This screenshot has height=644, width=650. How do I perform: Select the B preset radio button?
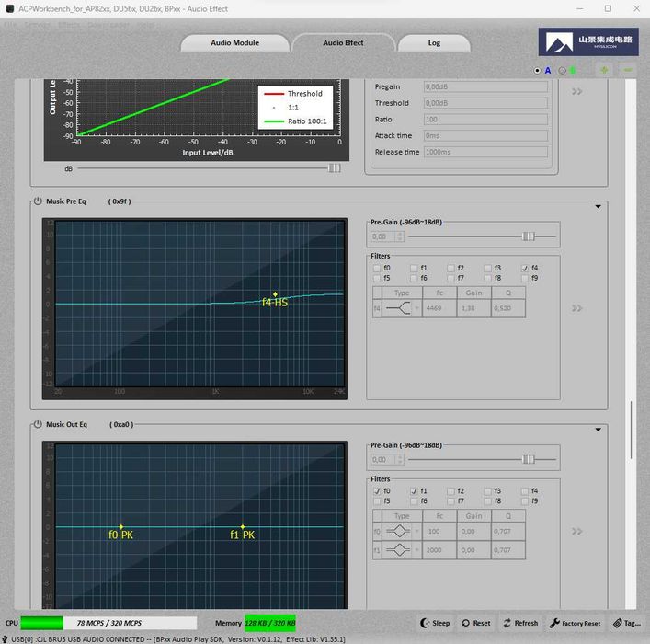pyautogui.click(x=562, y=71)
